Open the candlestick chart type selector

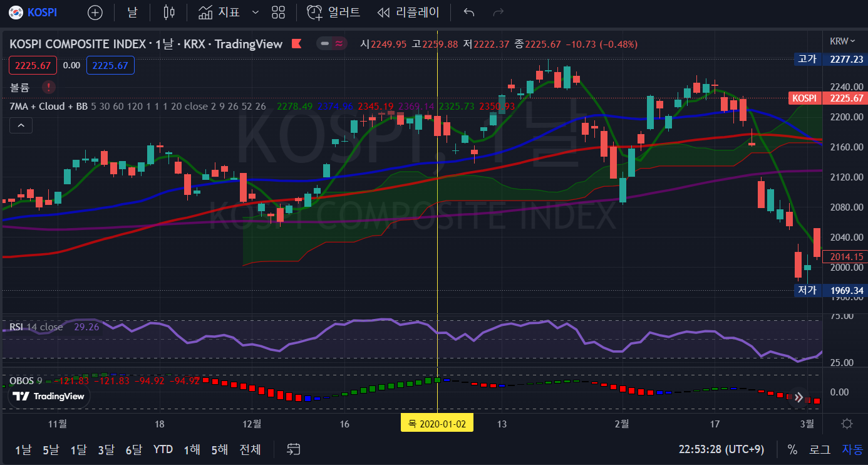tap(168, 13)
